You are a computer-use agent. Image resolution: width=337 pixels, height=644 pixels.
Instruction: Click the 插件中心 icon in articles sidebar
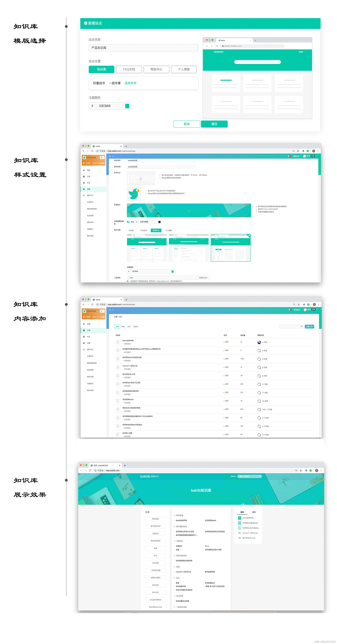[84, 349]
